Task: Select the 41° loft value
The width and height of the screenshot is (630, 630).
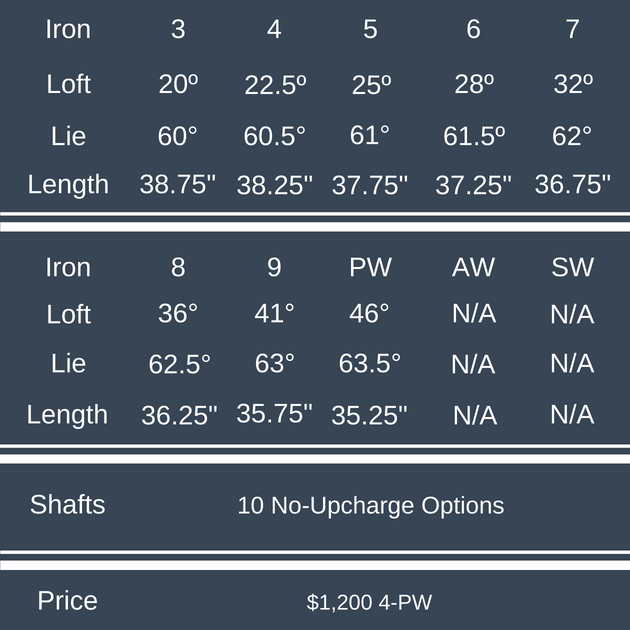Action: [x=274, y=314]
